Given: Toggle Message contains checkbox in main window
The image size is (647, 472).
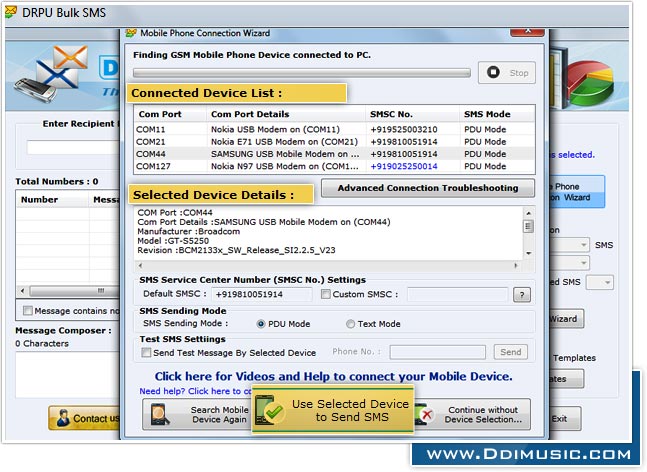Looking at the screenshot, I should (x=28, y=311).
